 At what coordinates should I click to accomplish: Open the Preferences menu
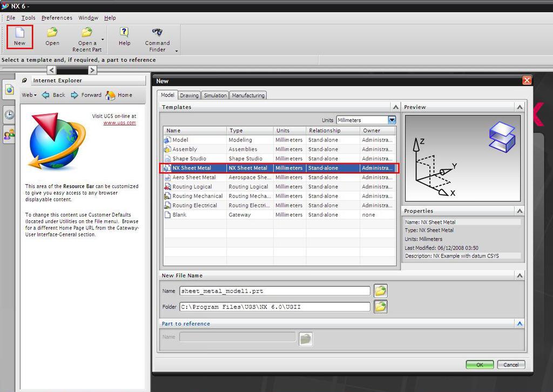click(x=57, y=18)
